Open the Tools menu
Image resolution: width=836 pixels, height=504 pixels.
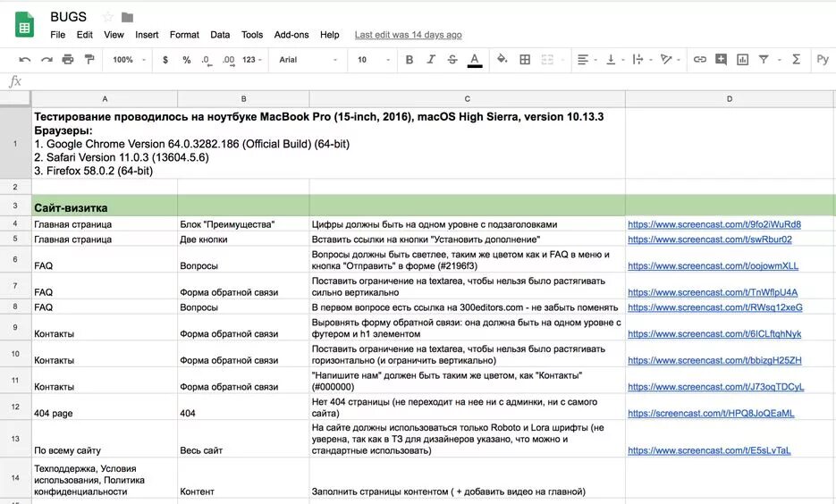pyautogui.click(x=251, y=35)
